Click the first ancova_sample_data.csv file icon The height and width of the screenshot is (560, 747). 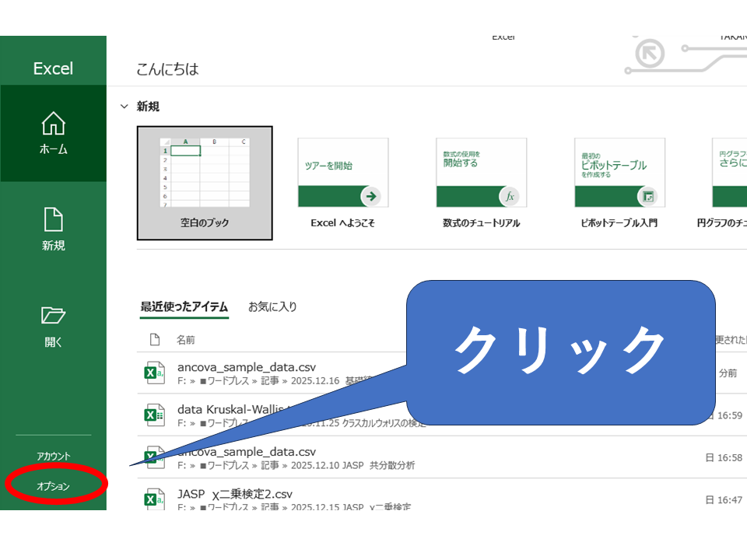tap(155, 373)
